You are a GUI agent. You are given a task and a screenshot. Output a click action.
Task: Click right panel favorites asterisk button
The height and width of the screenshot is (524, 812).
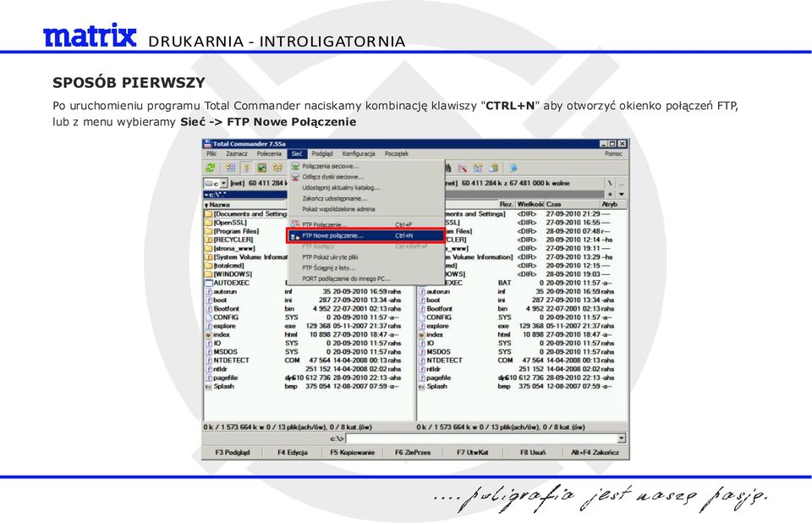click(x=610, y=195)
